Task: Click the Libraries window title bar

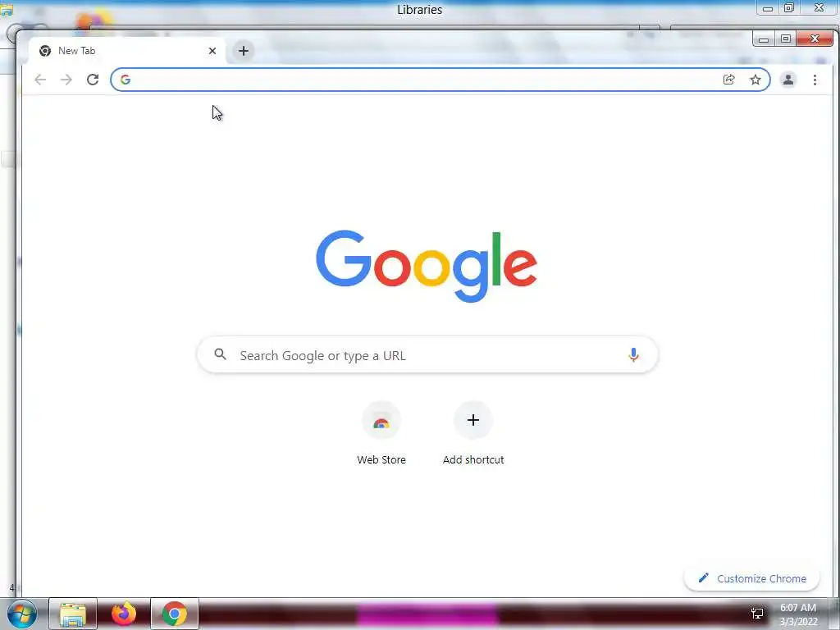Action: pyautogui.click(x=419, y=10)
